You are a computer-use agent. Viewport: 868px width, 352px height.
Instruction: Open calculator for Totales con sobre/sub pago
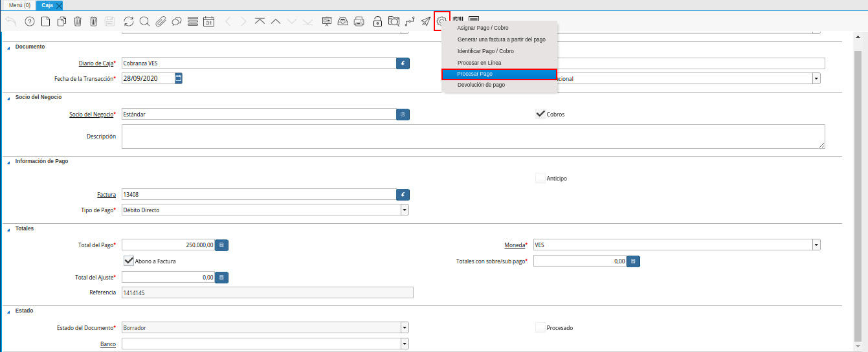tap(634, 261)
